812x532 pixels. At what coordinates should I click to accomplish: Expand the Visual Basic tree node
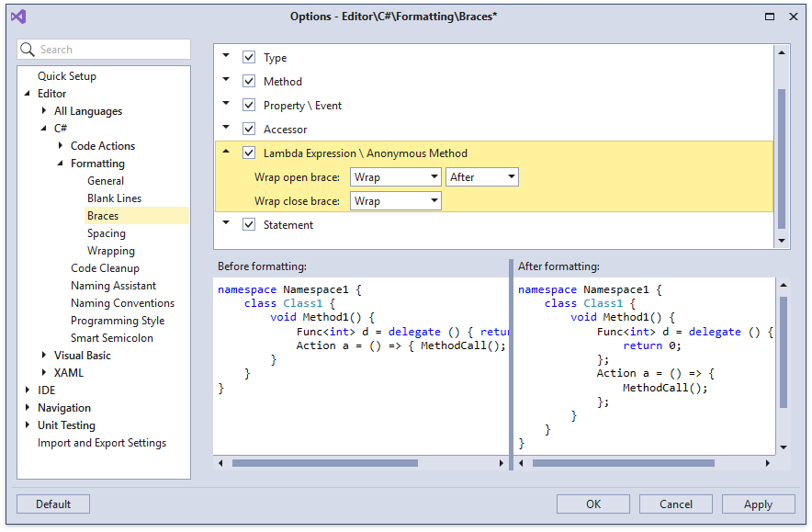[x=43, y=355]
